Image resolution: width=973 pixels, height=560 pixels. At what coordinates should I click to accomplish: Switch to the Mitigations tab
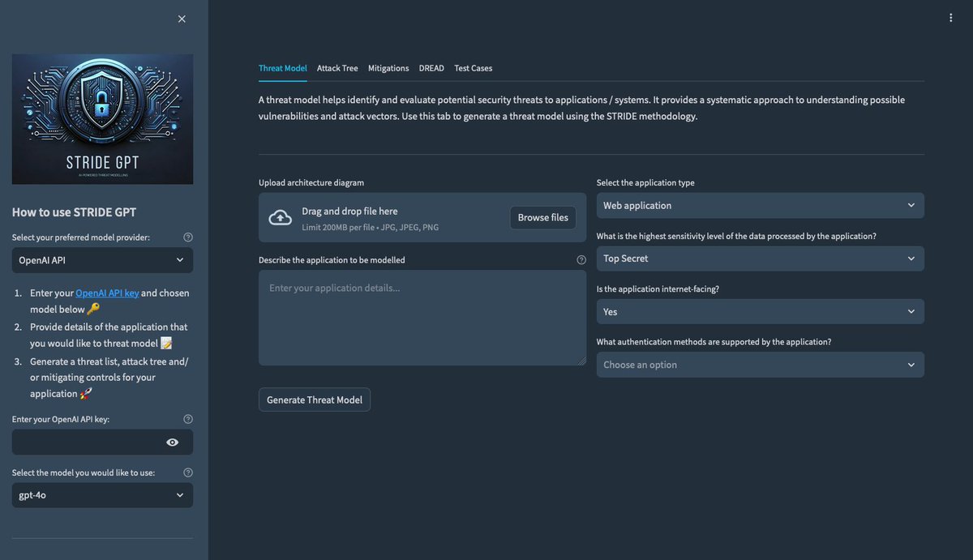click(x=388, y=68)
